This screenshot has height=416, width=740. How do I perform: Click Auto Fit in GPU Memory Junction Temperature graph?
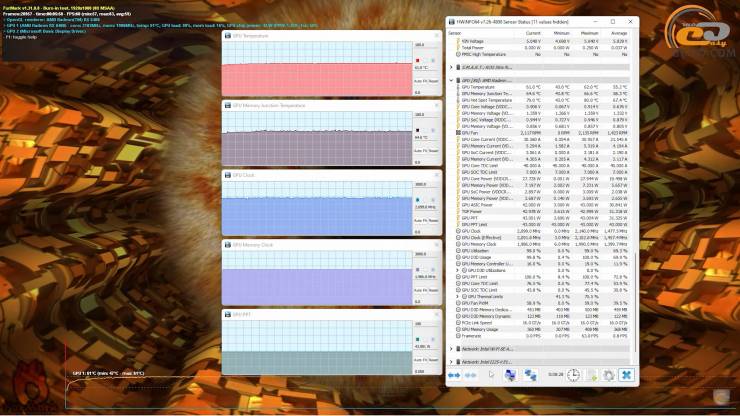point(419,151)
